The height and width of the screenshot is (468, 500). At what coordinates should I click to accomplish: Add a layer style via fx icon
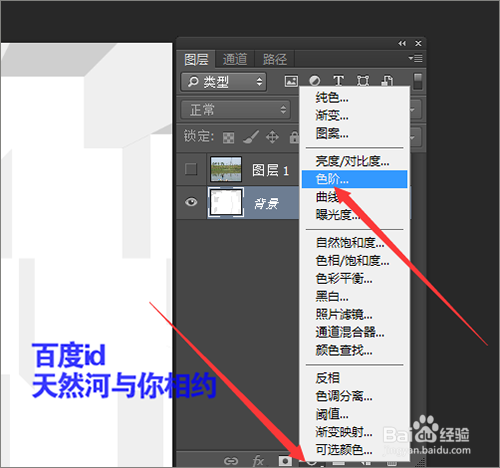(x=258, y=461)
